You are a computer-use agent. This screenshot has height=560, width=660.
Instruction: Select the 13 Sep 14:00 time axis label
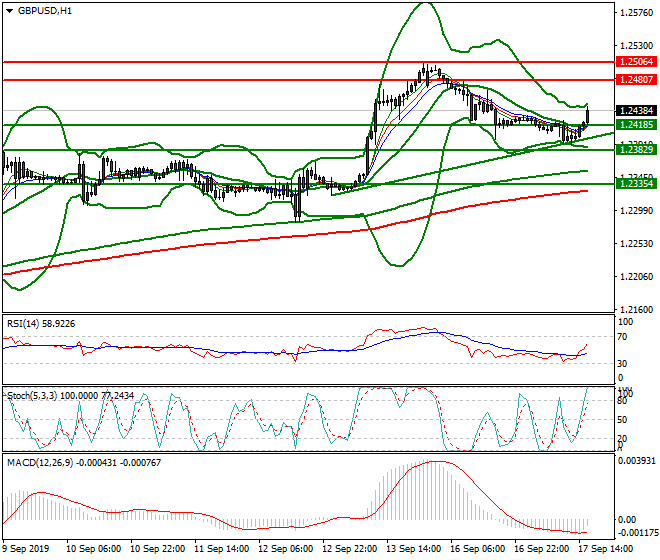point(414,549)
